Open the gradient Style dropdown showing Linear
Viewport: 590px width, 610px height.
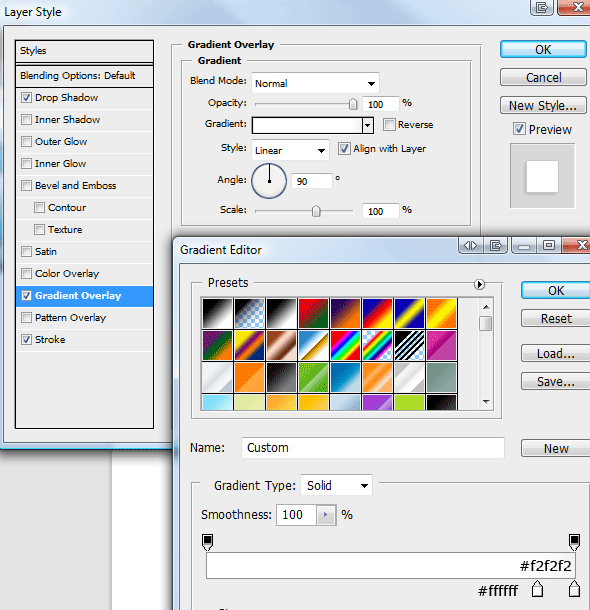click(290, 150)
